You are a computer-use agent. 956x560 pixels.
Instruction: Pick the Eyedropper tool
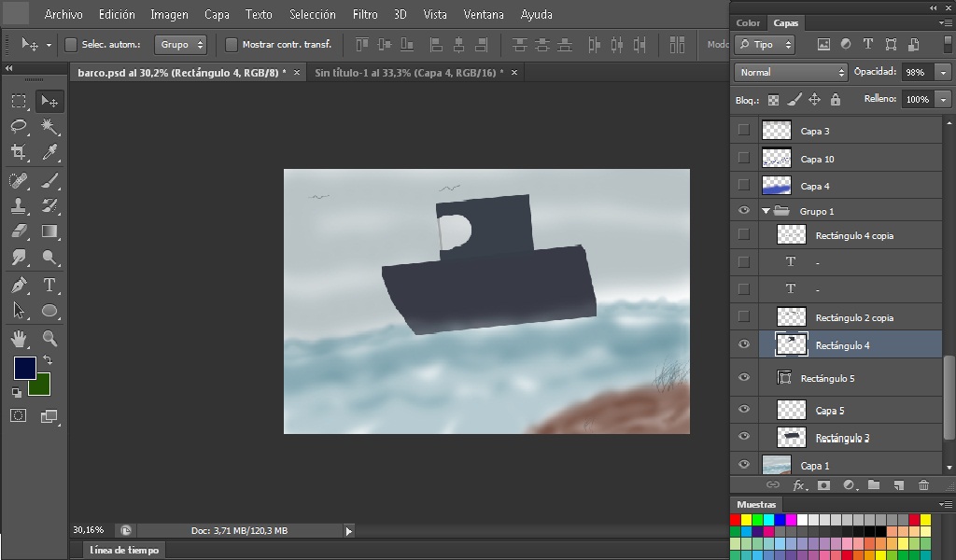click(49, 151)
